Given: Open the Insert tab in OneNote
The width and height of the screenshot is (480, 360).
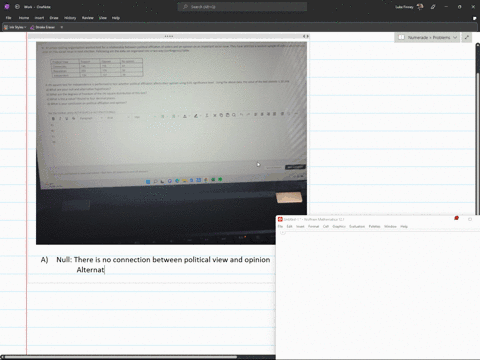Looking at the screenshot, I should pyautogui.click(x=39, y=18).
